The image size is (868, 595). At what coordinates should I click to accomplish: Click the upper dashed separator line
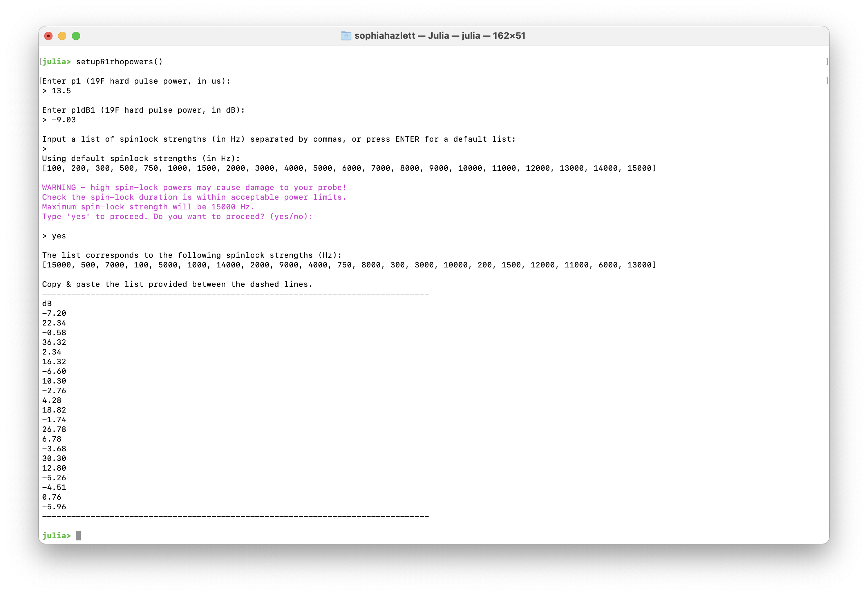(x=235, y=294)
